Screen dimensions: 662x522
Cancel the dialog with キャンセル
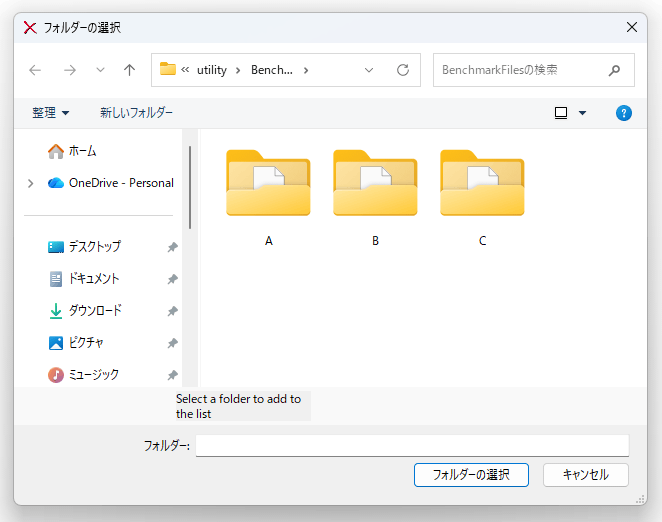pyautogui.click(x=585, y=474)
